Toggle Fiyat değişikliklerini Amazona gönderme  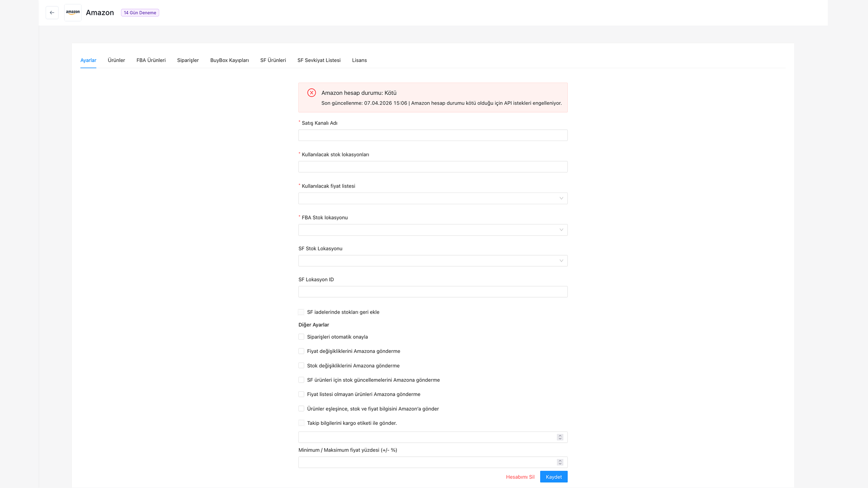(301, 351)
